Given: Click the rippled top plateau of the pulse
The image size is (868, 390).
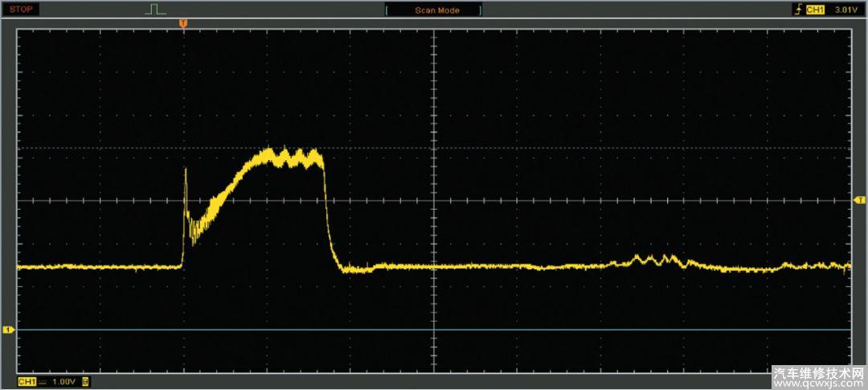Looking at the screenshot, I should pos(293,156).
